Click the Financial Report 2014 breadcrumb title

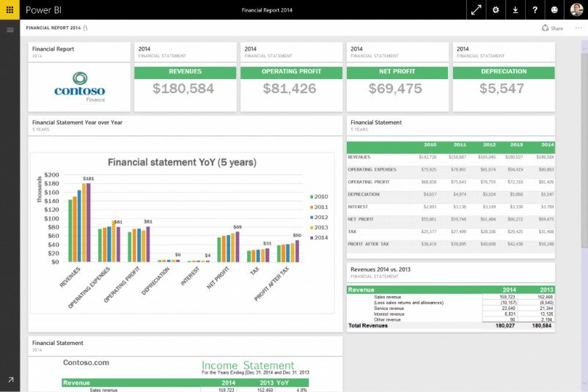coord(53,28)
